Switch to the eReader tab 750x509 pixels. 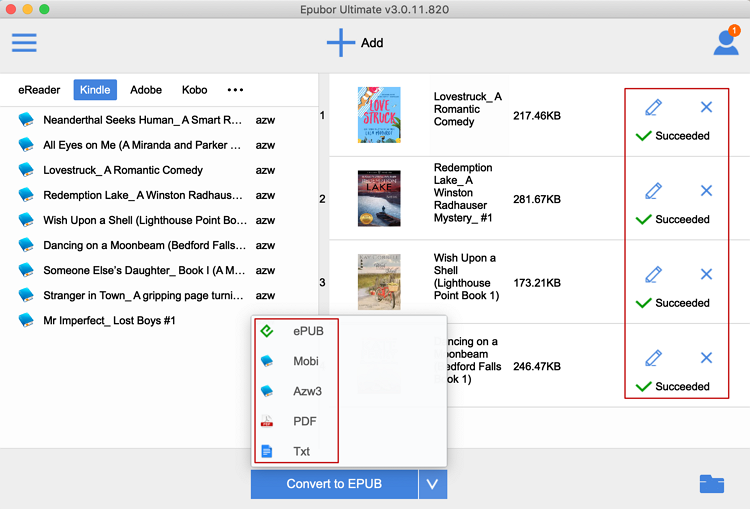point(39,90)
